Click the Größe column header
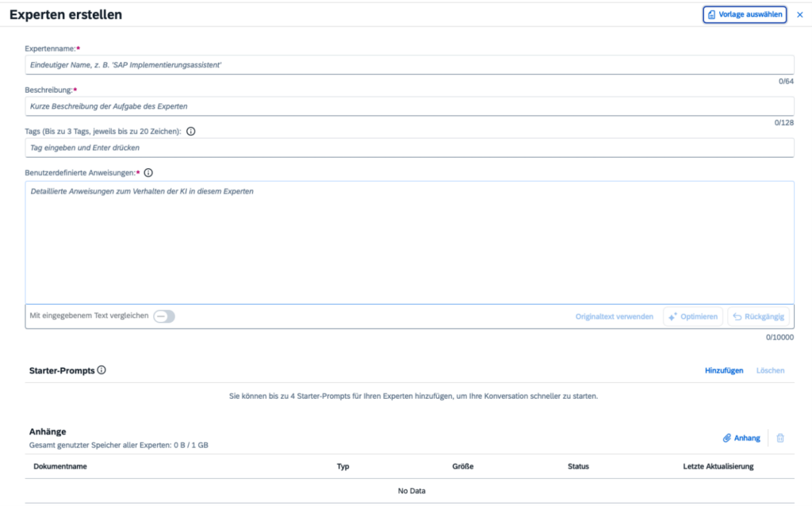This screenshot has width=812, height=506. (x=462, y=466)
